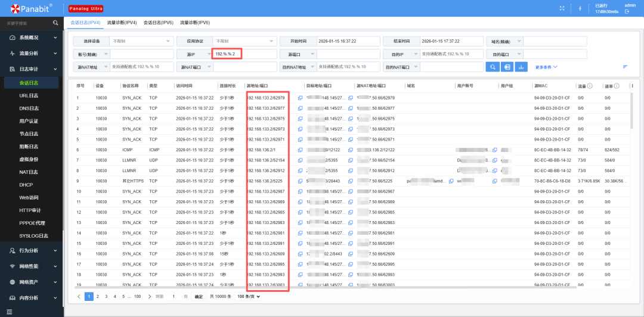Viewport: 644px width, 317px height.
Task: Expand 系统概况 sidebar section
Action: (x=32, y=38)
